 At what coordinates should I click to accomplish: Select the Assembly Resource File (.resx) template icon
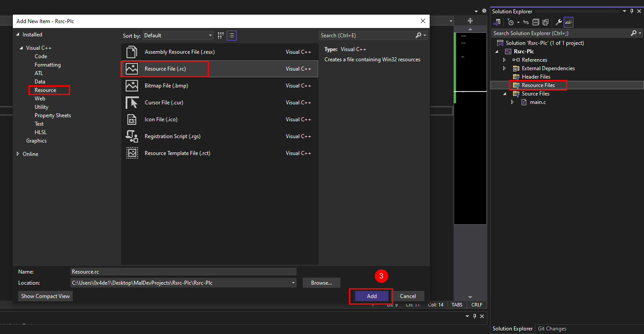click(x=132, y=52)
